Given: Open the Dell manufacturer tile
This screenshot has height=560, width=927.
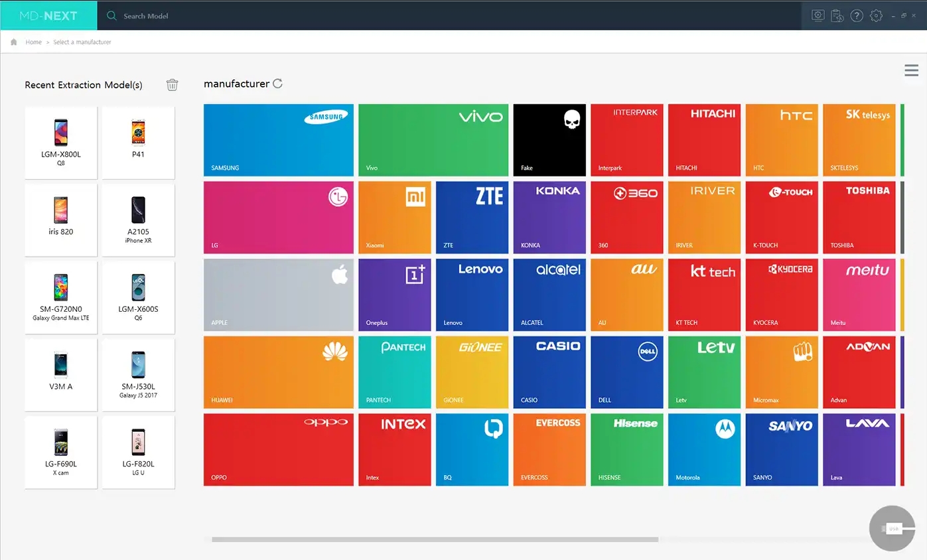Looking at the screenshot, I should click(x=627, y=372).
